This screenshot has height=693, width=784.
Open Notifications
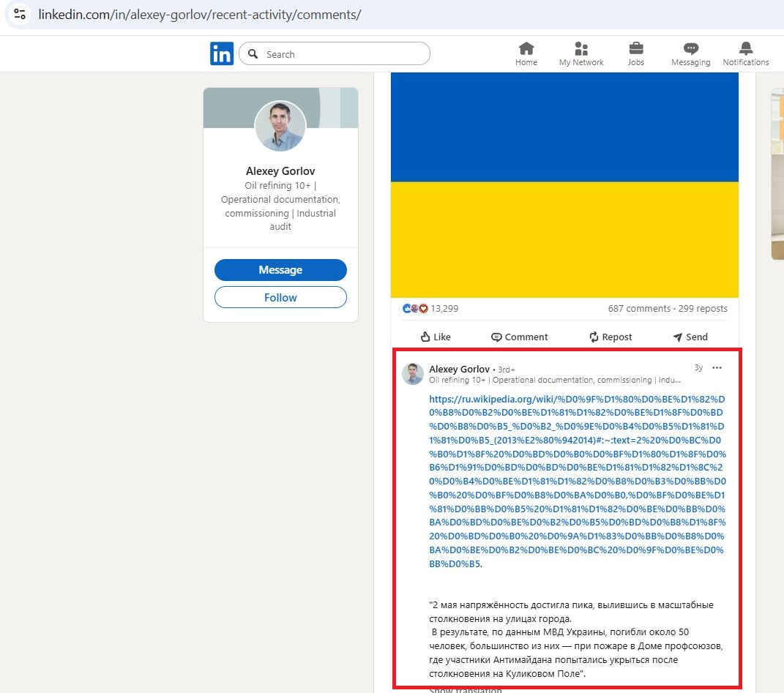(x=744, y=53)
